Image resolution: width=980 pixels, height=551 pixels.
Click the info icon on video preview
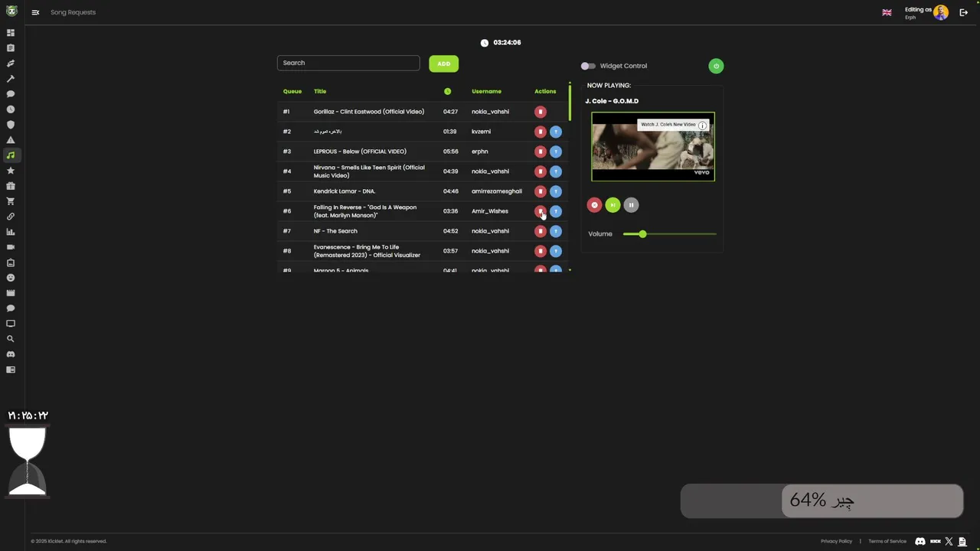[x=702, y=126]
